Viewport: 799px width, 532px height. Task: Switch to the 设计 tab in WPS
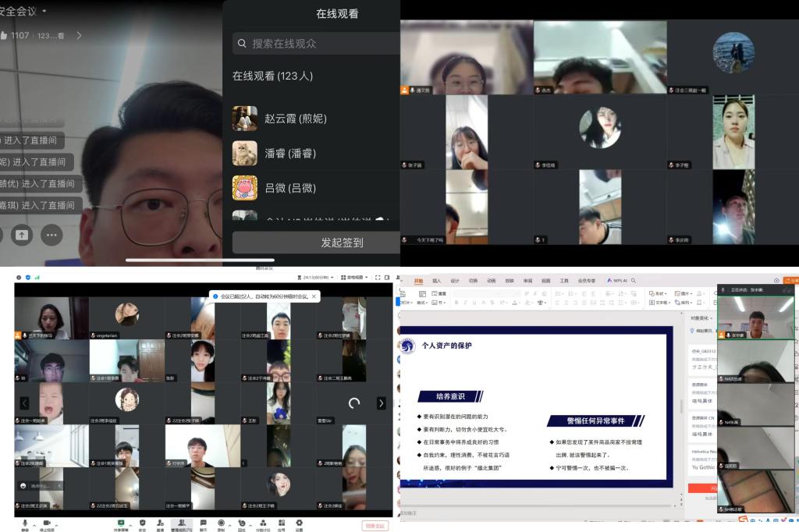tap(455, 281)
